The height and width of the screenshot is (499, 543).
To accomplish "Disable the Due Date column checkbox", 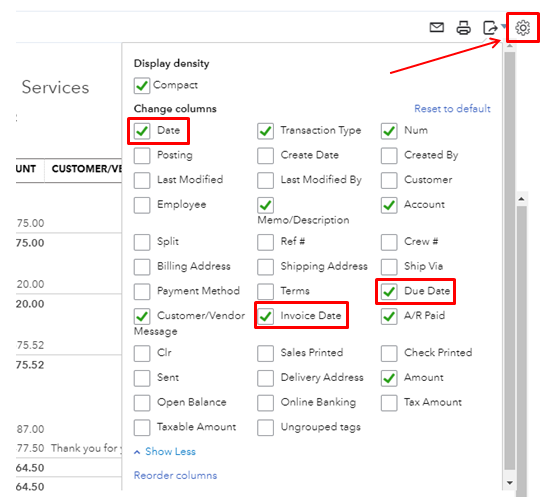I will pos(389,292).
